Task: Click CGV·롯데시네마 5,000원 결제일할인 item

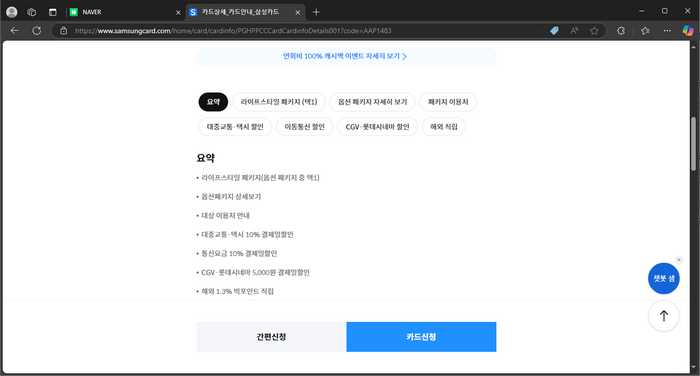Action: pyautogui.click(x=255, y=272)
